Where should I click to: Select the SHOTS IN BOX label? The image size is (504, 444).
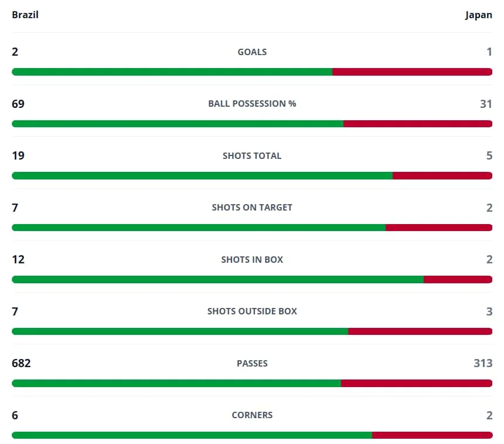tap(252, 259)
